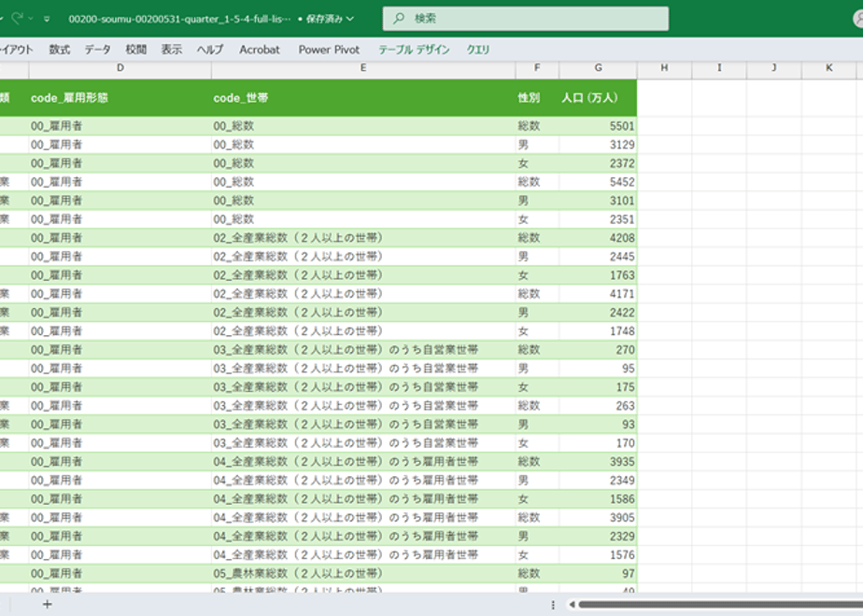Click the horizontal scrollbar's left arrow

tap(572, 605)
